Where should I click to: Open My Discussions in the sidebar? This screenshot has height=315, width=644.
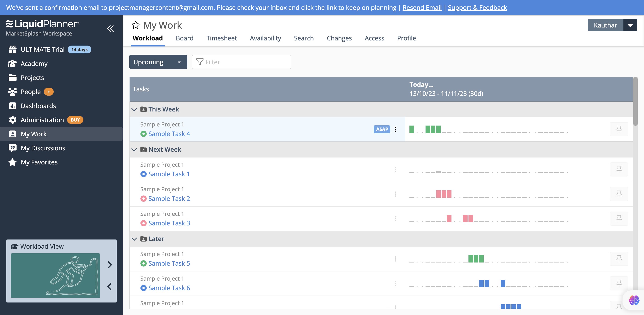pyautogui.click(x=43, y=148)
